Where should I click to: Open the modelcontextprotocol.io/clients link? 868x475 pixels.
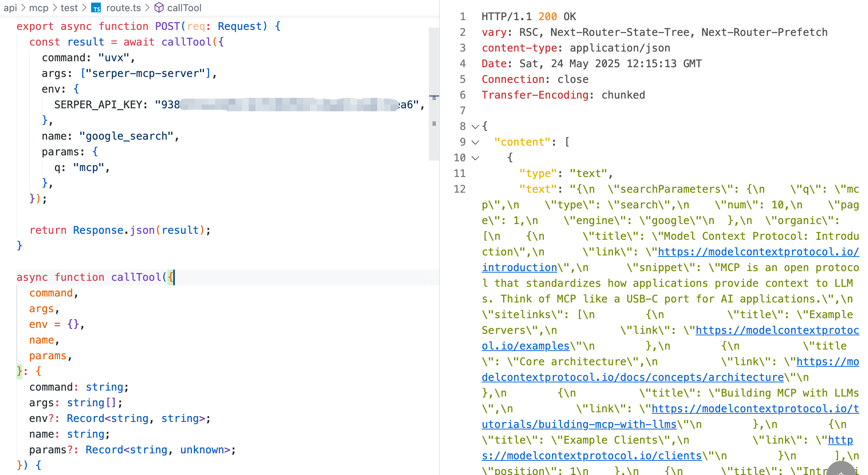click(x=592, y=456)
